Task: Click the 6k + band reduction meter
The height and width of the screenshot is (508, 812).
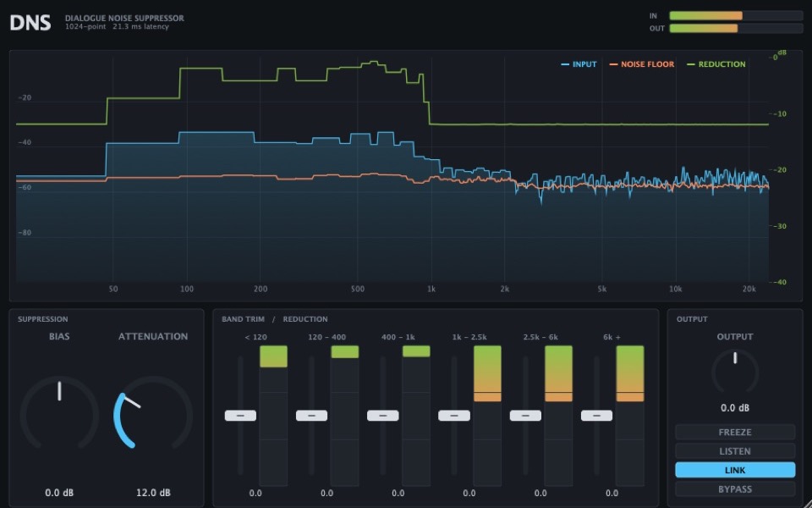Action: pos(630,416)
